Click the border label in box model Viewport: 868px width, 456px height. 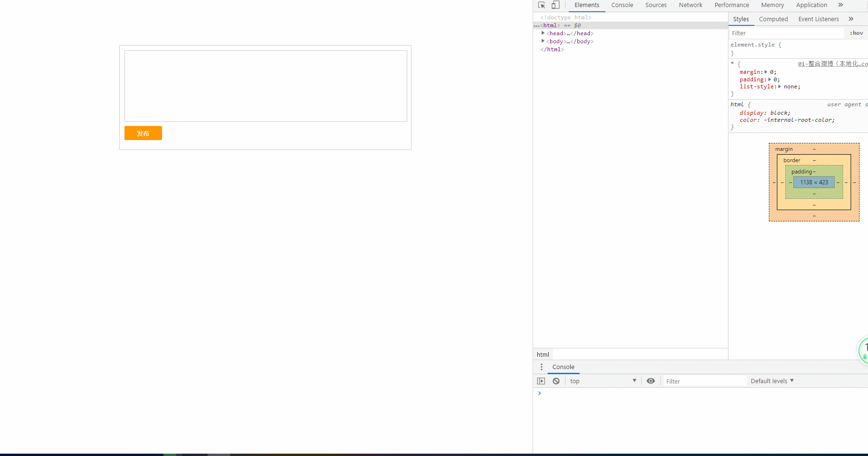(791, 160)
